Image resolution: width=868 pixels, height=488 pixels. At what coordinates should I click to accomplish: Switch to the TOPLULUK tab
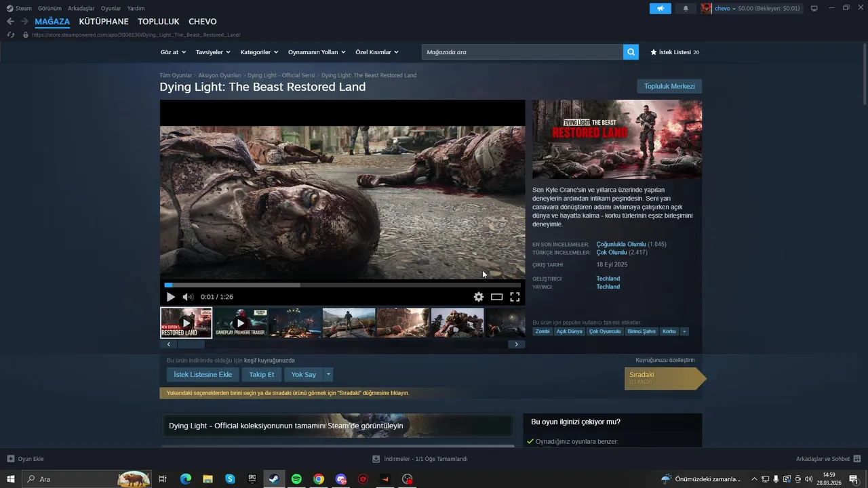(x=159, y=22)
